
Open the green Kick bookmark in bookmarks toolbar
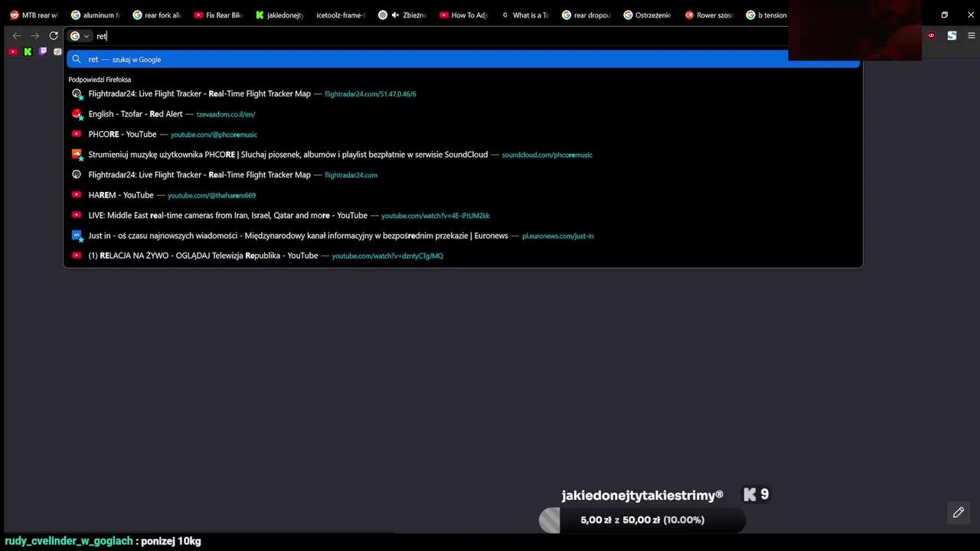[x=28, y=51]
